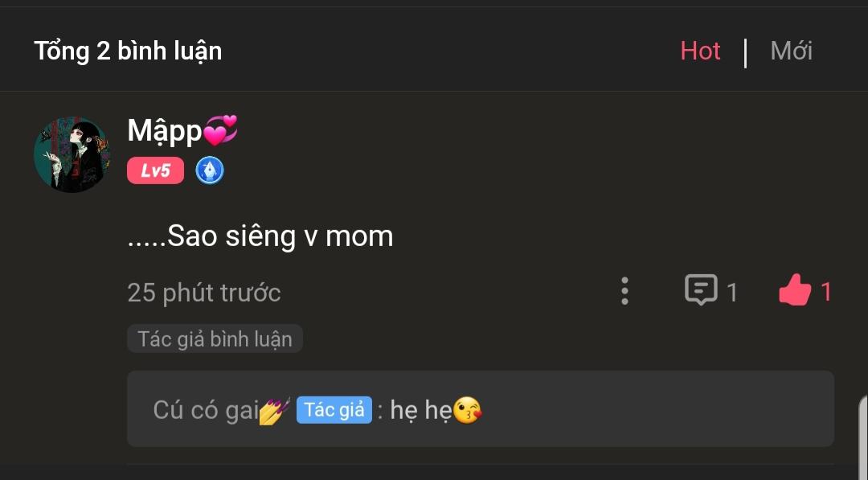Click the "Tác giả bình luận" tag
868x480 pixels.
click(x=215, y=338)
